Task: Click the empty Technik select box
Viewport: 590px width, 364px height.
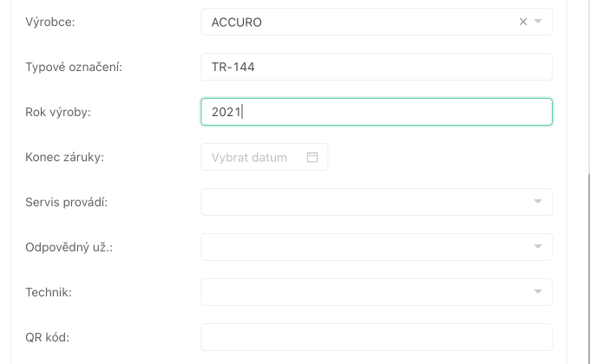Action: [x=364, y=292]
